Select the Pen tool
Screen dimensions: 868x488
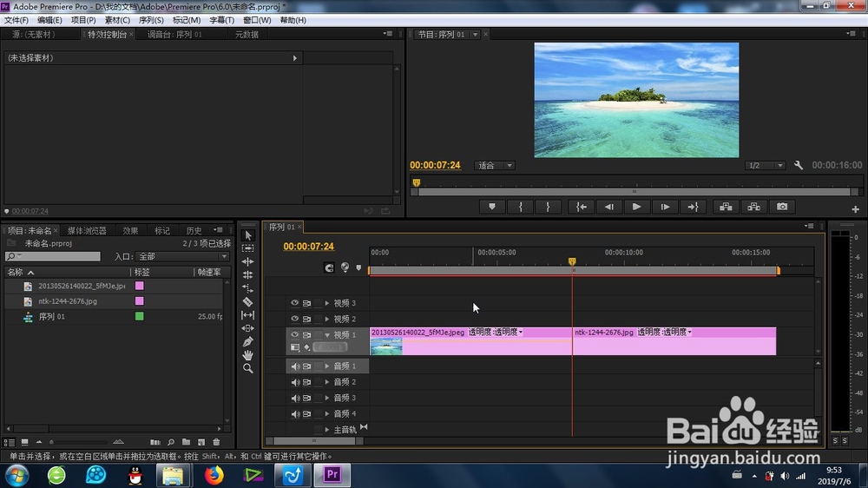[x=248, y=342]
